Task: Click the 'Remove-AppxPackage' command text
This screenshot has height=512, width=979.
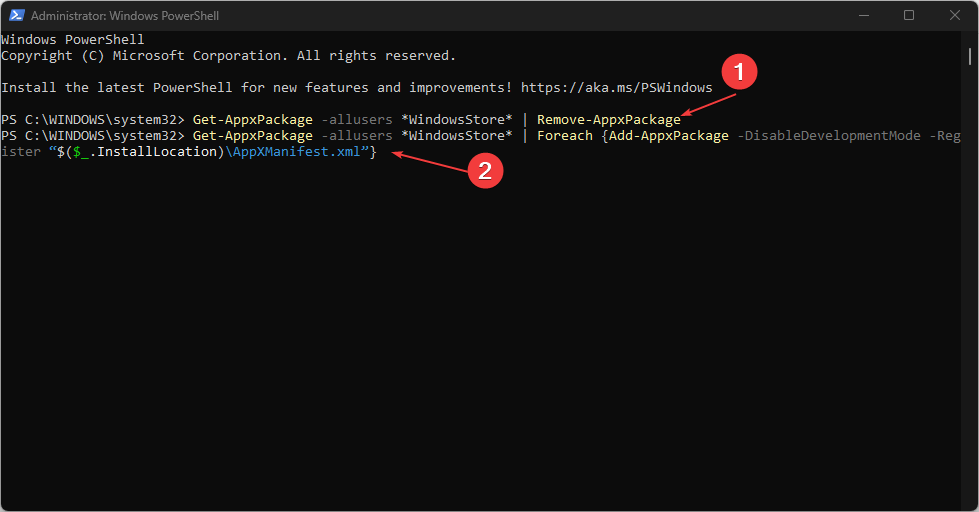Action: [x=609, y=119]
